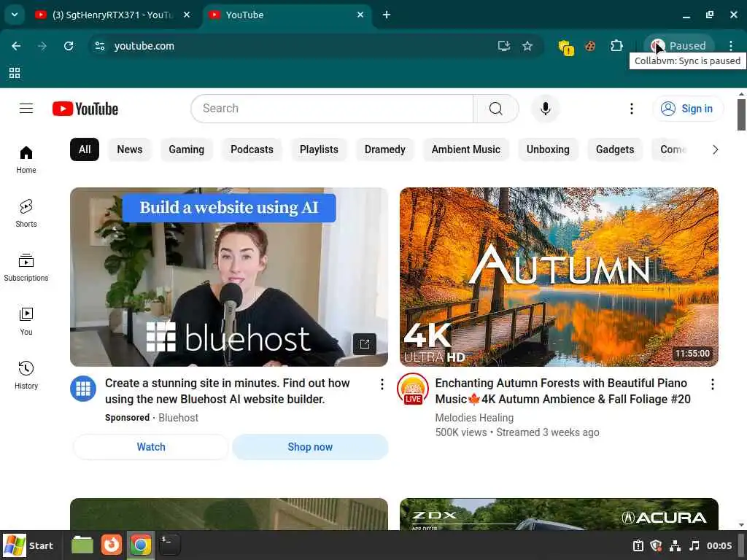Open the tab search dropdown arrow
Screen dimensions: 747x560
click(15, 15)
